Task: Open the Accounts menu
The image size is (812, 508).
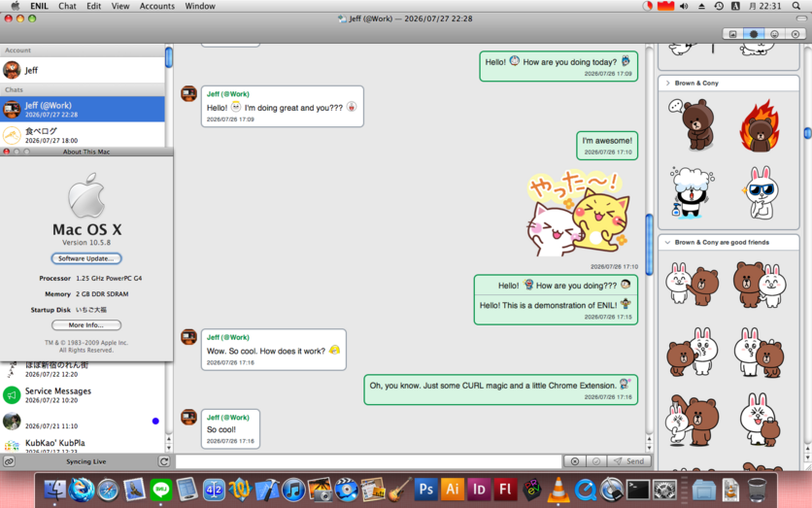Action: click(157, 6)
